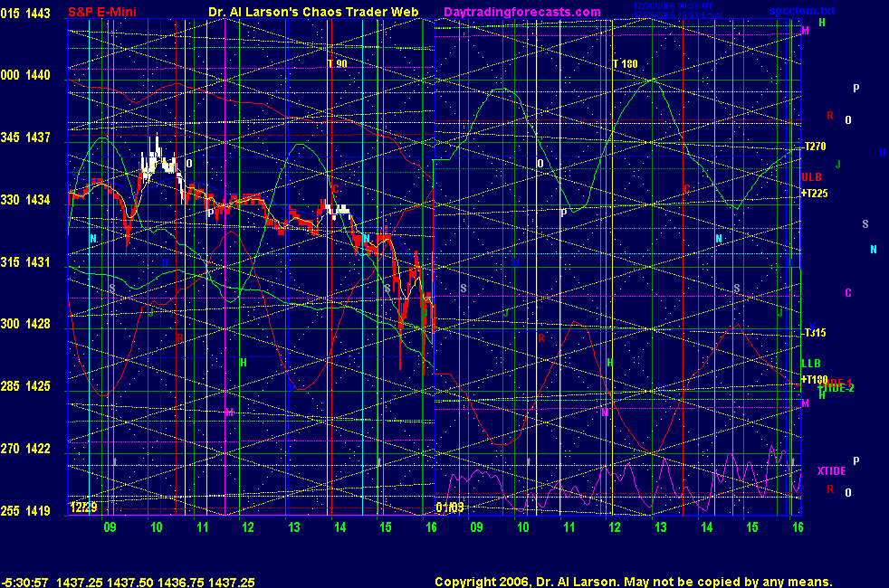The image size is (889, 588).
Task: Select the cyan N marker in right legend
Action: pos(874,250)
